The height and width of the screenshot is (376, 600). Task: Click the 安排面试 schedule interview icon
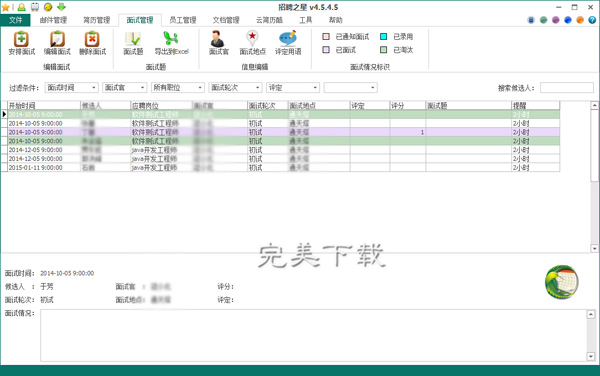21,39
